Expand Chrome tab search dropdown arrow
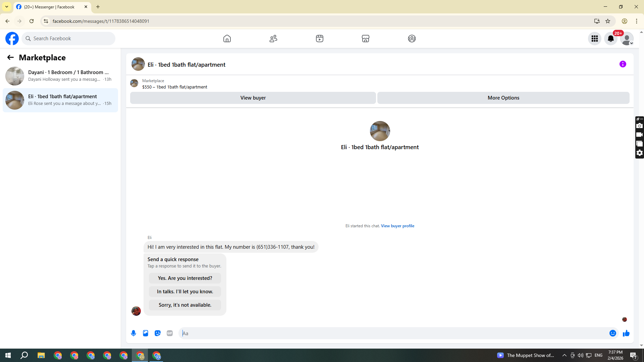 click(x=7, y=7)
